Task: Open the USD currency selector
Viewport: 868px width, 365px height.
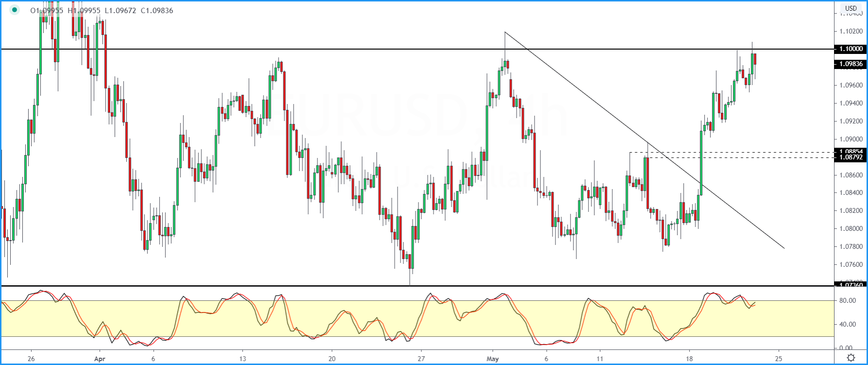Action: click(851, 8)
